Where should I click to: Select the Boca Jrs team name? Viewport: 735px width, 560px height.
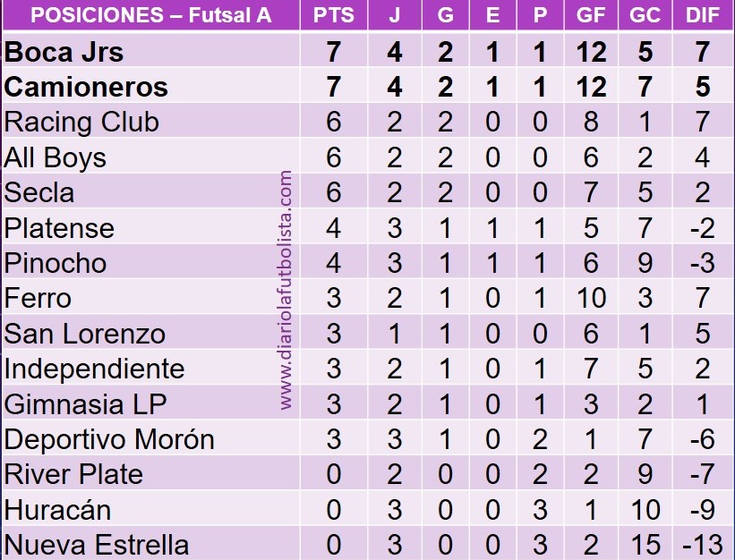64,52
